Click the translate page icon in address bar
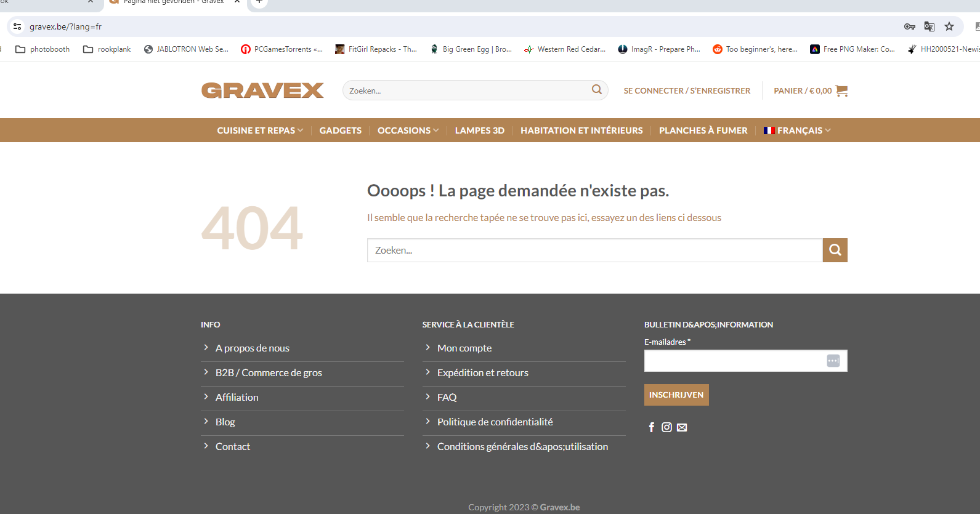The image size is (980, 514). pyautogui.click(x=929, y=26)
